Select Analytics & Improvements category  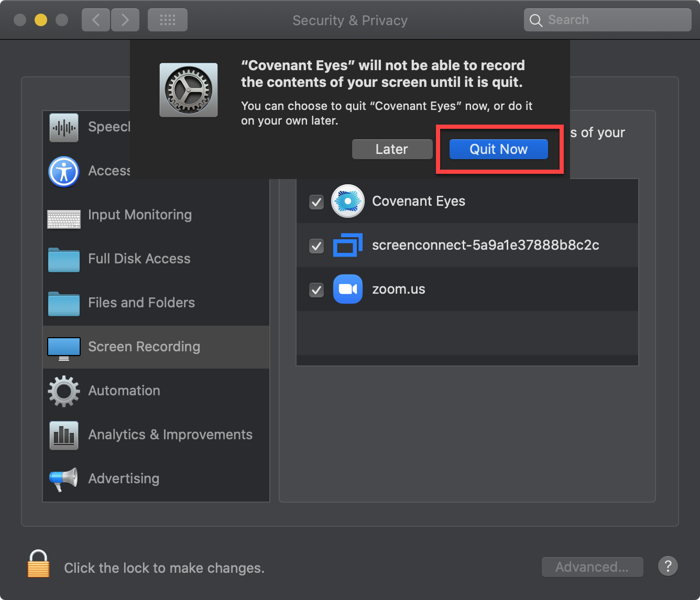pyautogui.click(x=170, y=435)
